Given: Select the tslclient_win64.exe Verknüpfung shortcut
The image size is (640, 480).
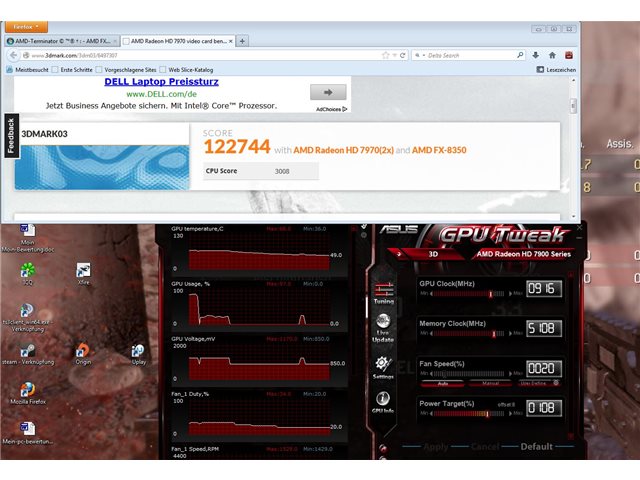Looking at the screenshot, I should point(27,318).
